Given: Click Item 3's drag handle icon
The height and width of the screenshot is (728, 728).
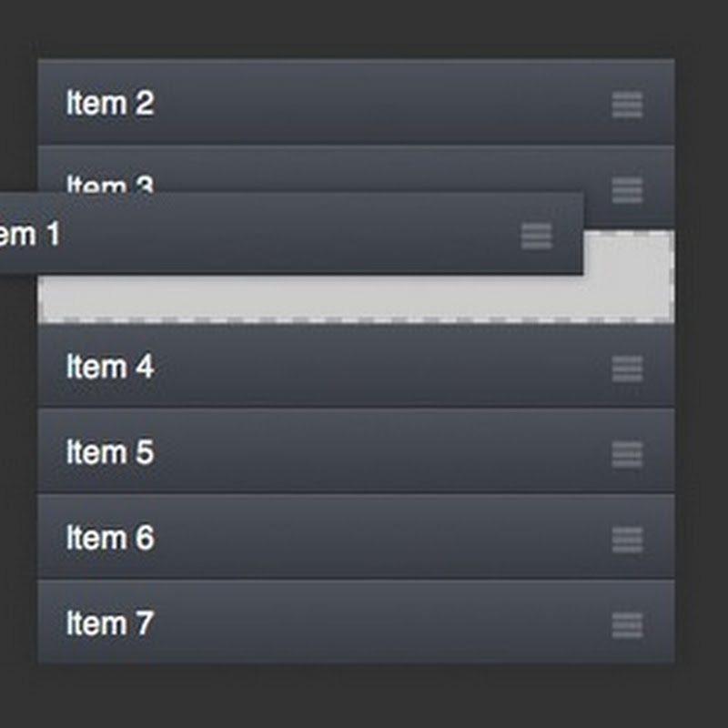Looking at the screenshot, I should [x=627, y=190].
